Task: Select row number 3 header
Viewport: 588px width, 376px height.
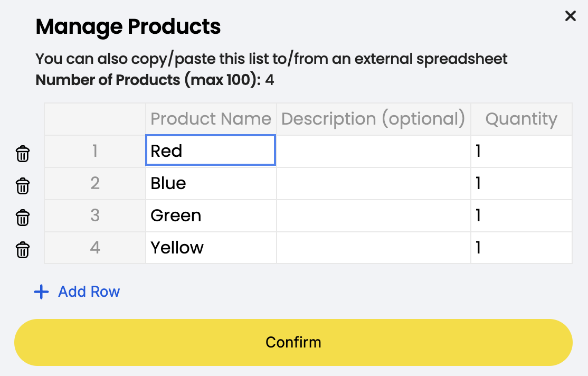Action: (95, 215)
